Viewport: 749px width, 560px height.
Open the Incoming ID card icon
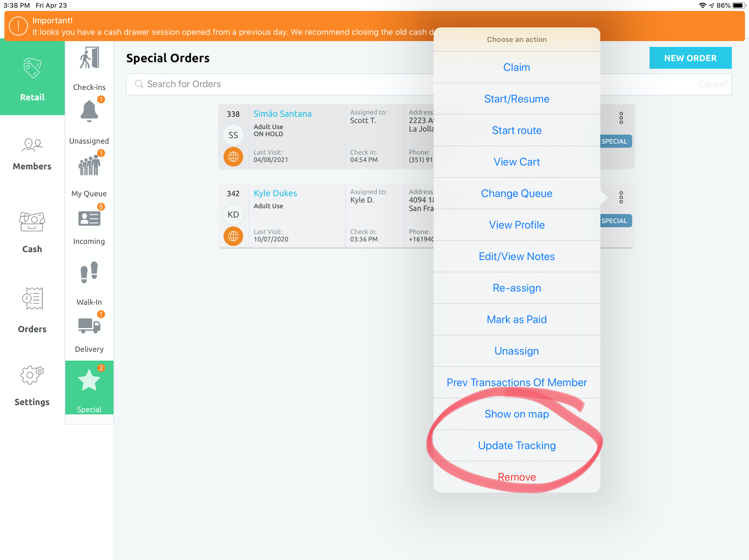89,219
